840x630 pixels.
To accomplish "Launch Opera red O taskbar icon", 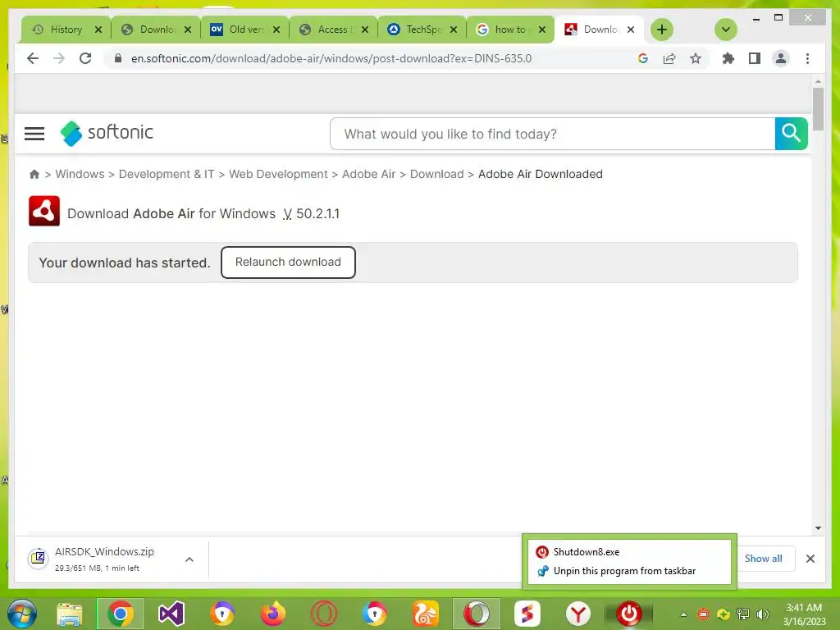I will click(323, 614).
